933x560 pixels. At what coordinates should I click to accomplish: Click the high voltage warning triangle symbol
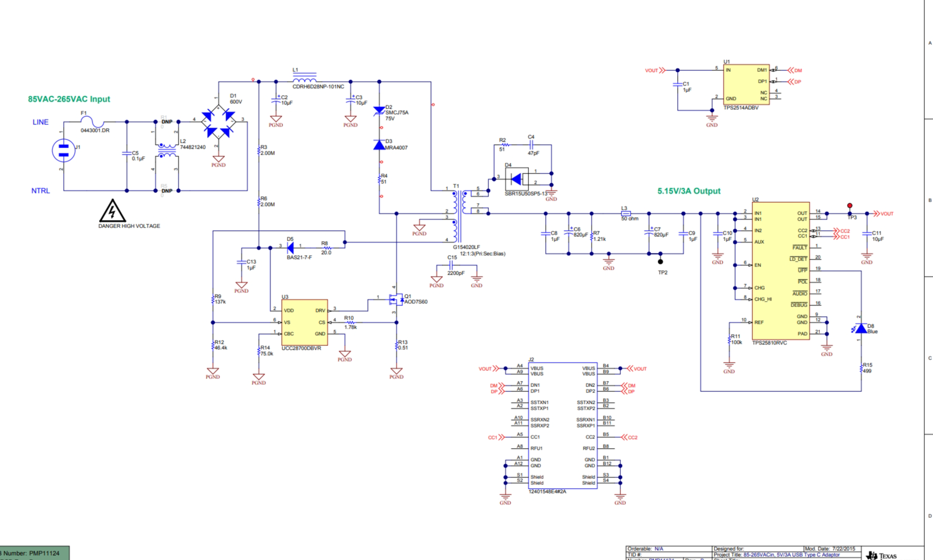tap(112, 211)
